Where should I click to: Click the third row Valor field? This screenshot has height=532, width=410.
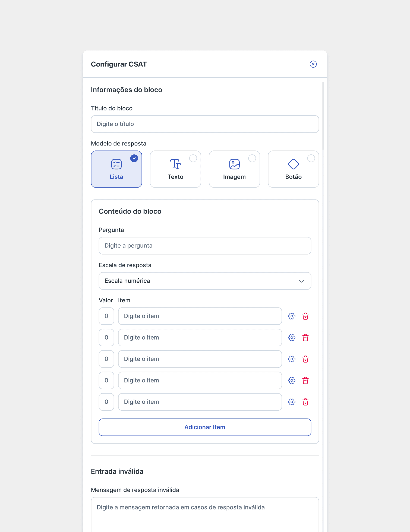(x=106, y=359)
